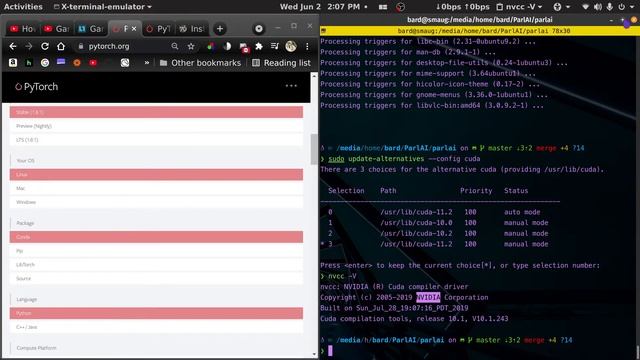Go forward with browser's forward arrow

[29, 47]
